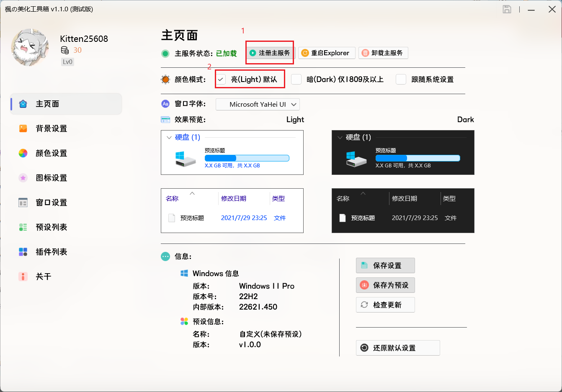Viewport: 562px width, 392px height.
Task: Open the 预设列表 sidebar tab
Action: pos(66,227)
